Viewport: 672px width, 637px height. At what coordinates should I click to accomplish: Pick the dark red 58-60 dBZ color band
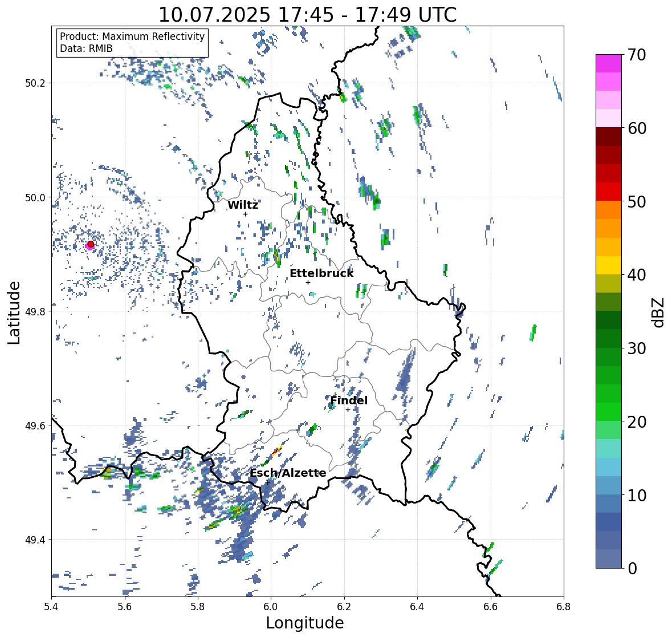click(609, 137)
